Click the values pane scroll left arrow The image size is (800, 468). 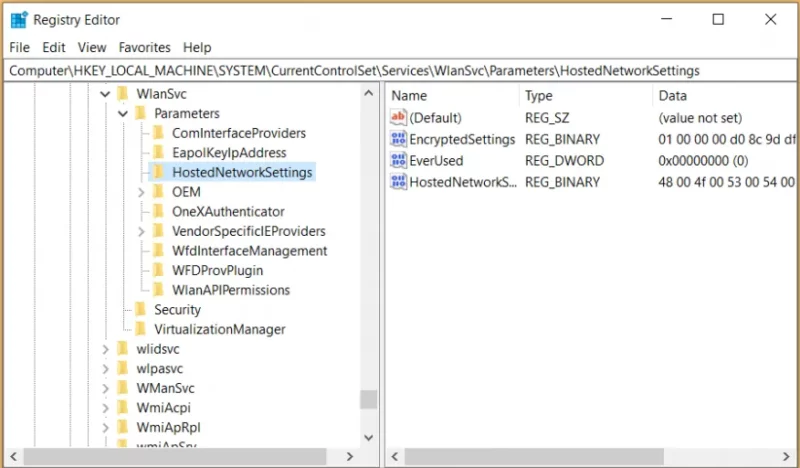395,456
